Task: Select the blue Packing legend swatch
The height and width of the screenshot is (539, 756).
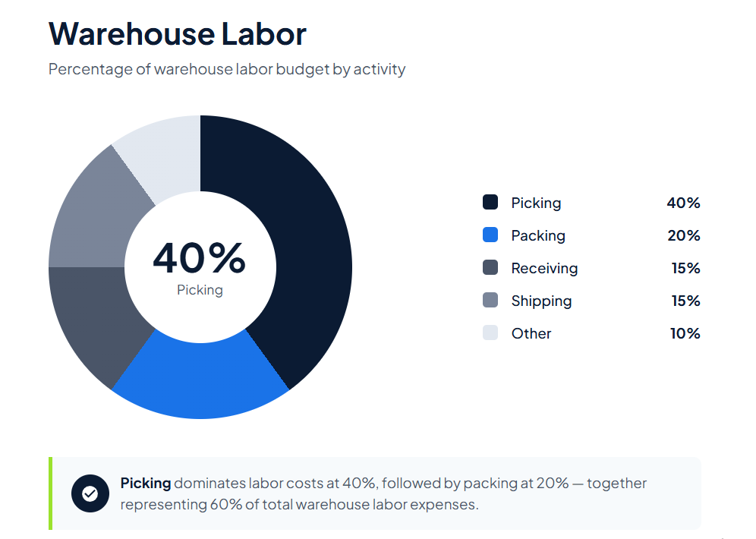Action: [x=490, y=235]
